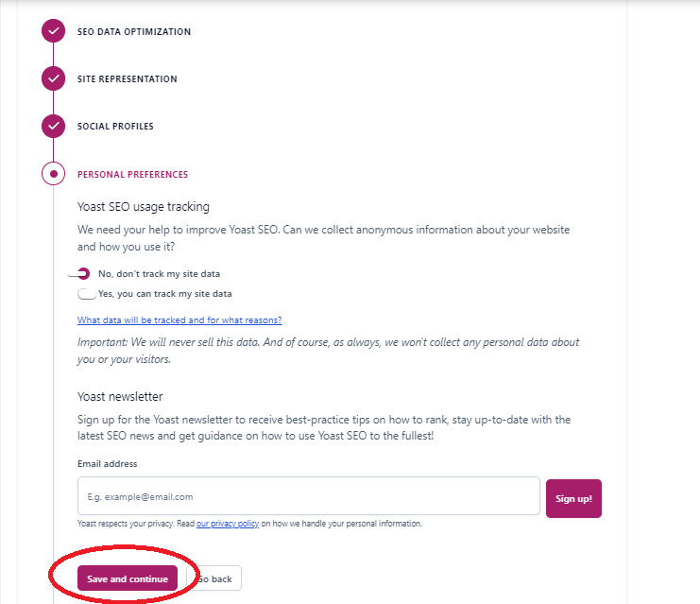Go back to the previous step
700x604 pixels.
(216, 578)
